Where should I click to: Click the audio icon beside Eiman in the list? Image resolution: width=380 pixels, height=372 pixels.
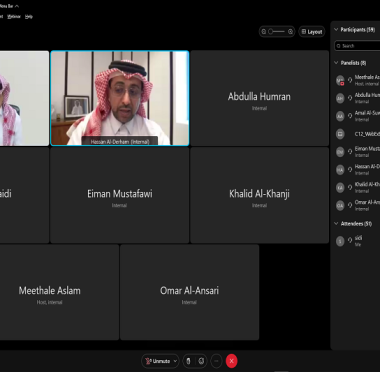(x=350, y=151)
